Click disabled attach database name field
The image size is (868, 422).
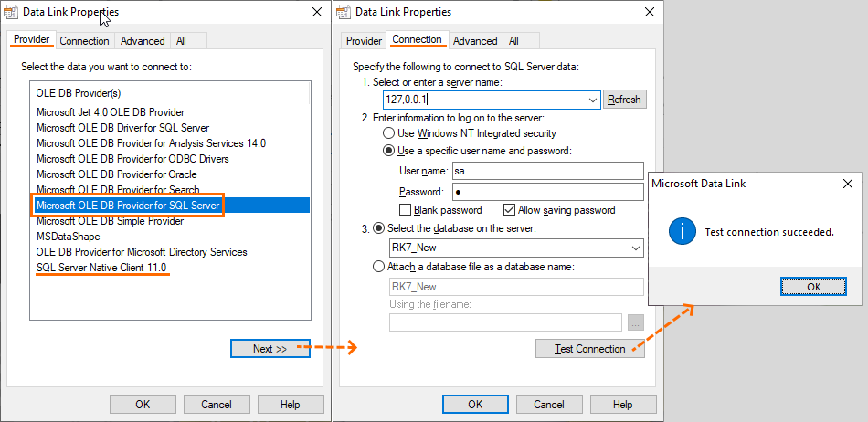pyautogui.click(x=516, y=287)
